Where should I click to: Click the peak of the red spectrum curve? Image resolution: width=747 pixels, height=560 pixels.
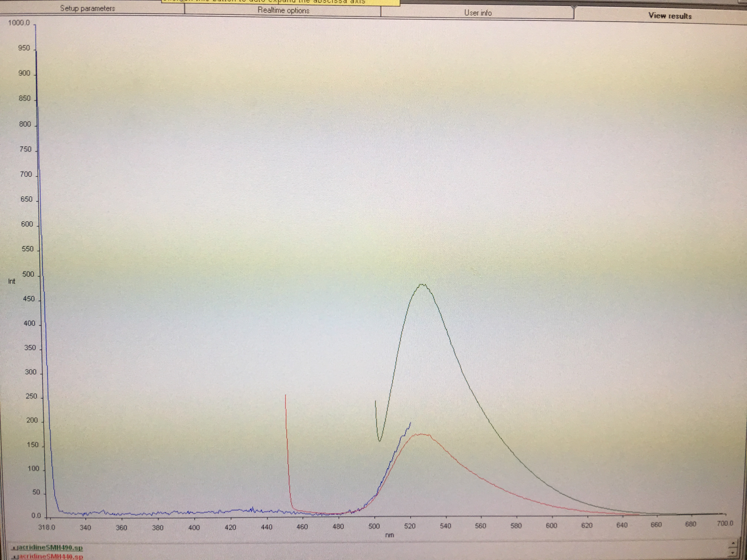(x=421, y=434)
